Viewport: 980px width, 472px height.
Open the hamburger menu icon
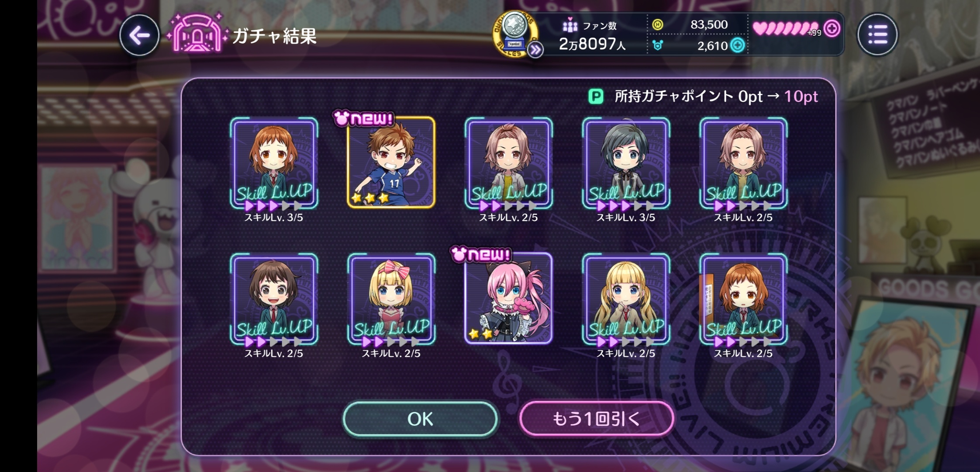click(877, 35)
